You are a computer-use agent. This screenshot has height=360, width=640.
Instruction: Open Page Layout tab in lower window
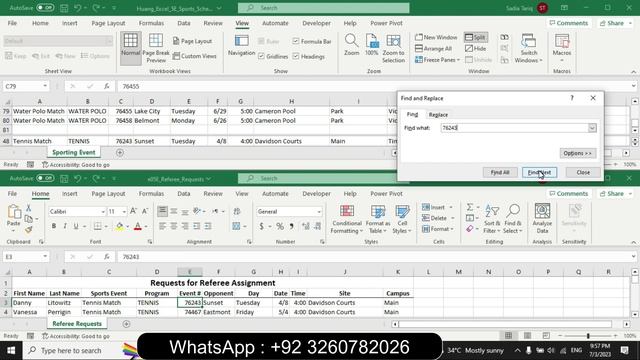[108, 193]
